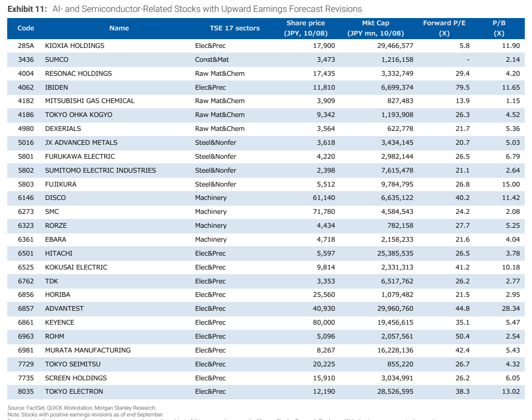
Task: Click ADVANTEST's P/B value '28.34'
Action: [x=511, y=309]
